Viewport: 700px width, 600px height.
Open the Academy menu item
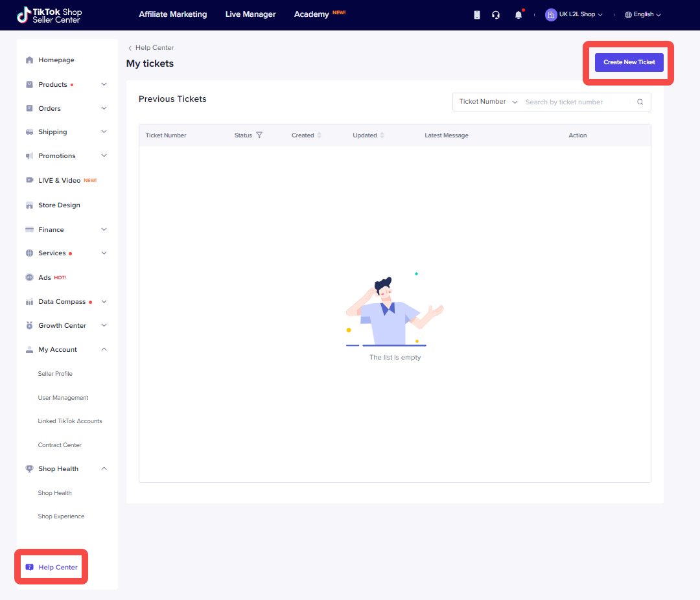[x=311, y=14]
